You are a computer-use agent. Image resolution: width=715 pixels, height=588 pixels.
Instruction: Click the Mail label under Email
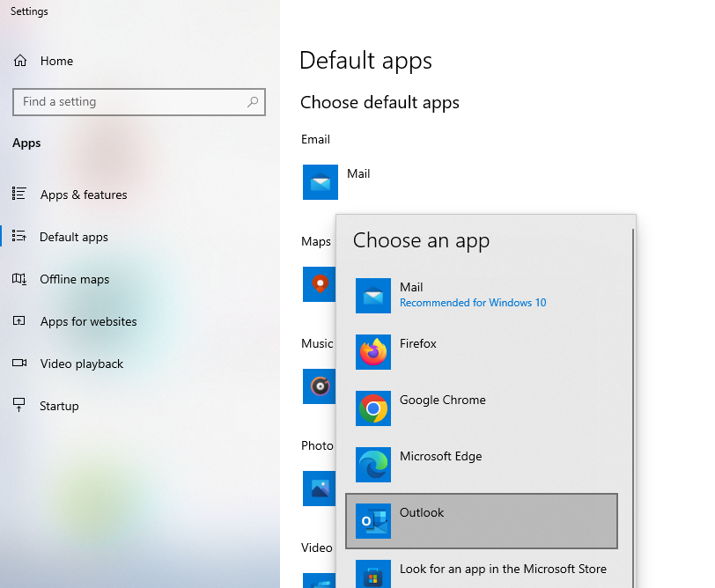[x=358, y=173]
